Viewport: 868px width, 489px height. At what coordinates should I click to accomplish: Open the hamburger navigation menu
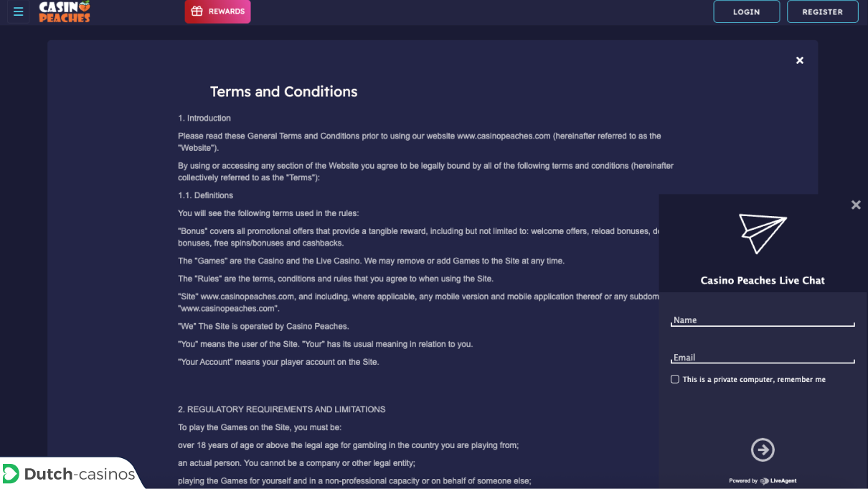click(19, 11)
